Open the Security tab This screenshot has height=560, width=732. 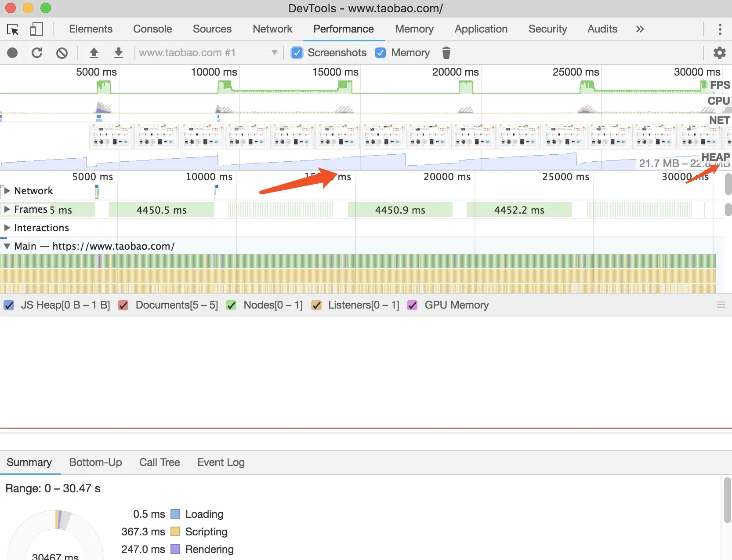tap(547, 29)
